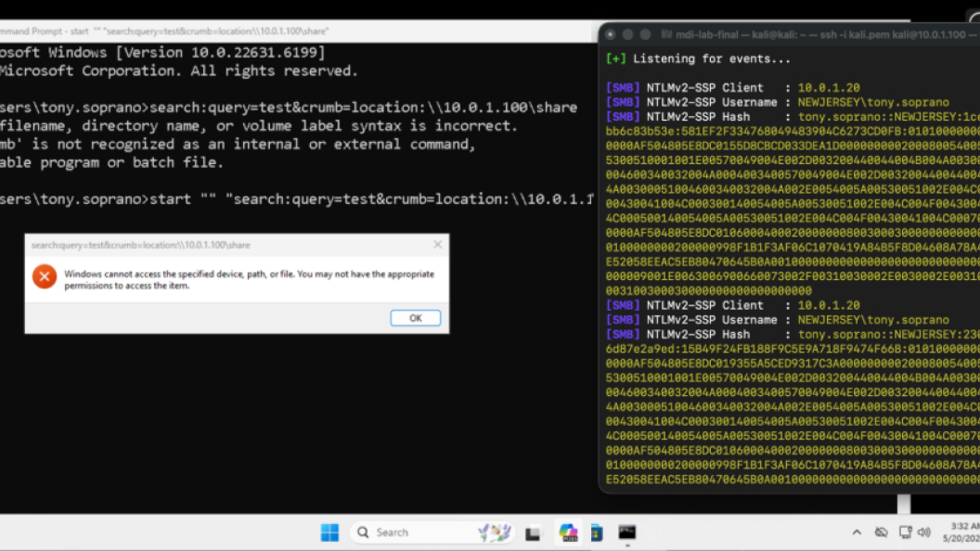The height and width of the screenshot is (551, 980).
Task: Open Microsoft Store from the taskbar
Action: pos(597,532)
